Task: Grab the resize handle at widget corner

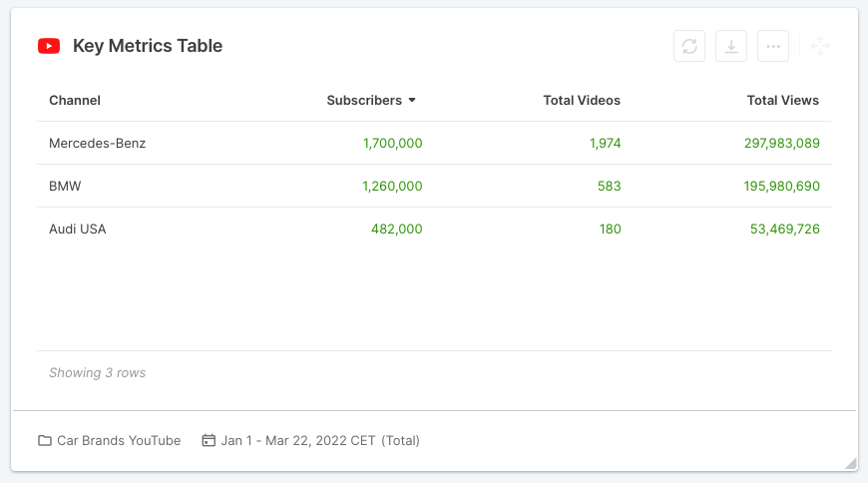Action: tap(851, 463)
